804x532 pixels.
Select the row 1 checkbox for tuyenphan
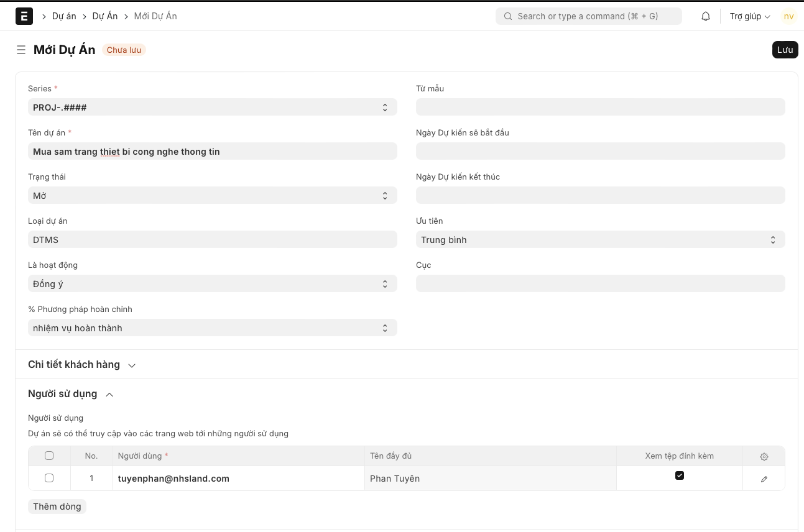click(x=49, y=478)
